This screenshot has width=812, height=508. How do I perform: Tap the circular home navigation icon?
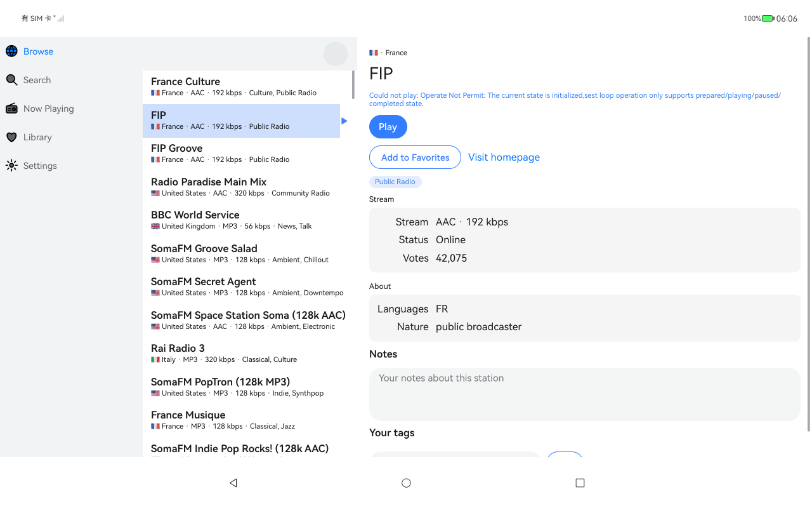point(407,483)
